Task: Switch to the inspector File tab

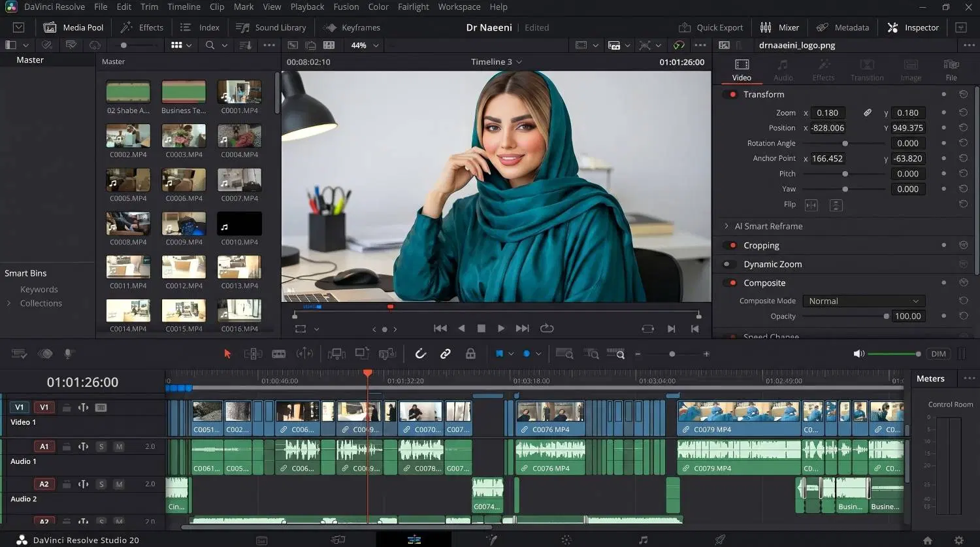Action: (x=951, y=70)
